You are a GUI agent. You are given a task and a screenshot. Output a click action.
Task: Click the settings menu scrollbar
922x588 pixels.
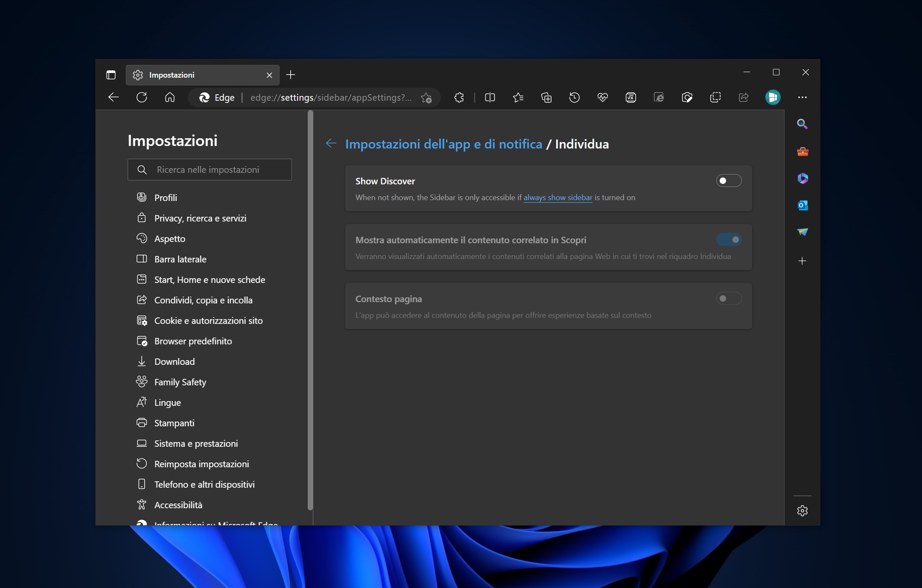click(310, 310)
